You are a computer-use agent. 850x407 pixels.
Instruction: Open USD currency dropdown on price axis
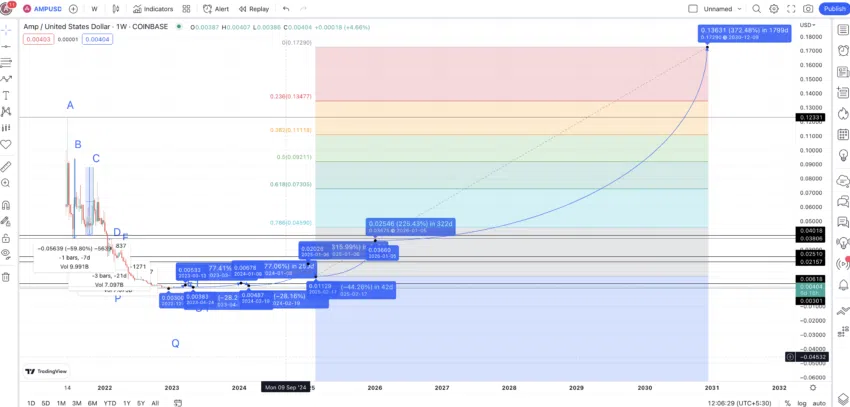(807, 25)
